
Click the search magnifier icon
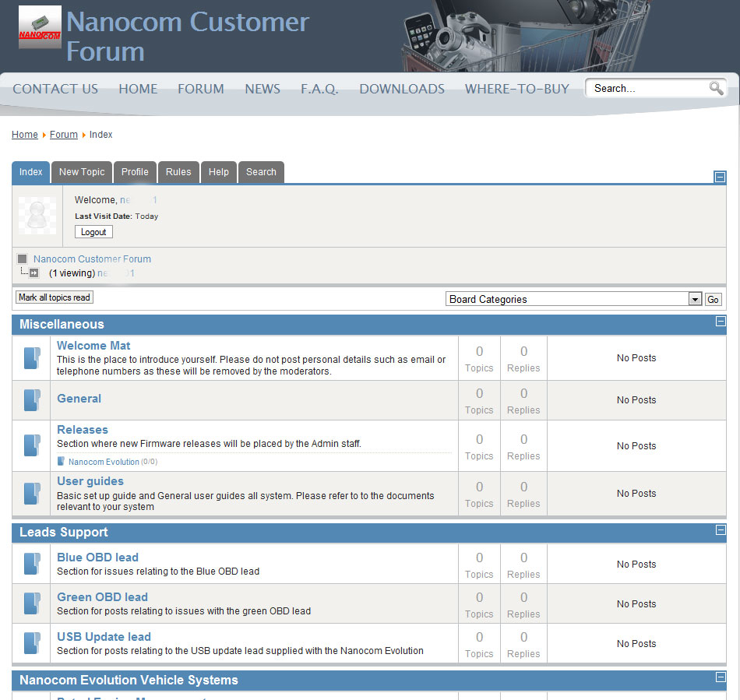pyautogui.click(x=716, y=88)
